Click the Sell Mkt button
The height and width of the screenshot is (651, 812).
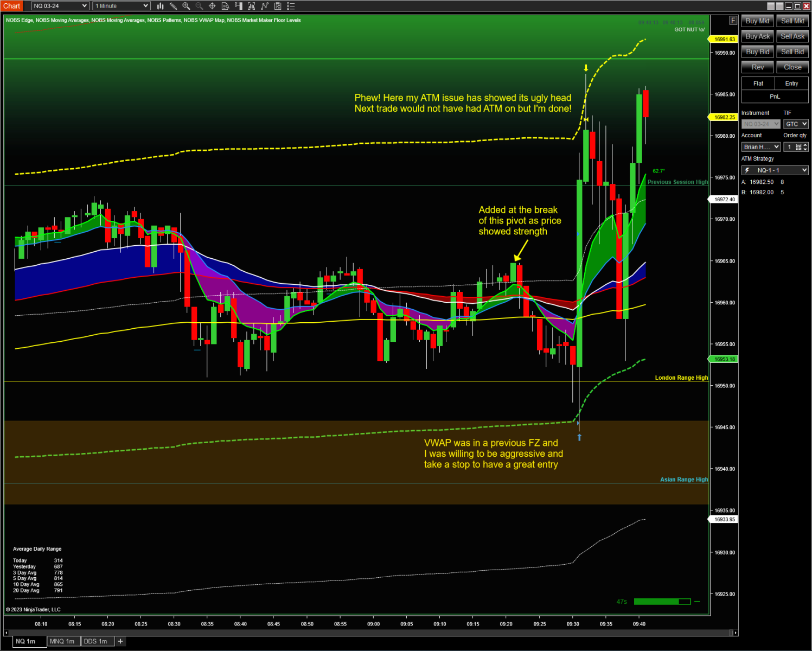click(792, 21)
